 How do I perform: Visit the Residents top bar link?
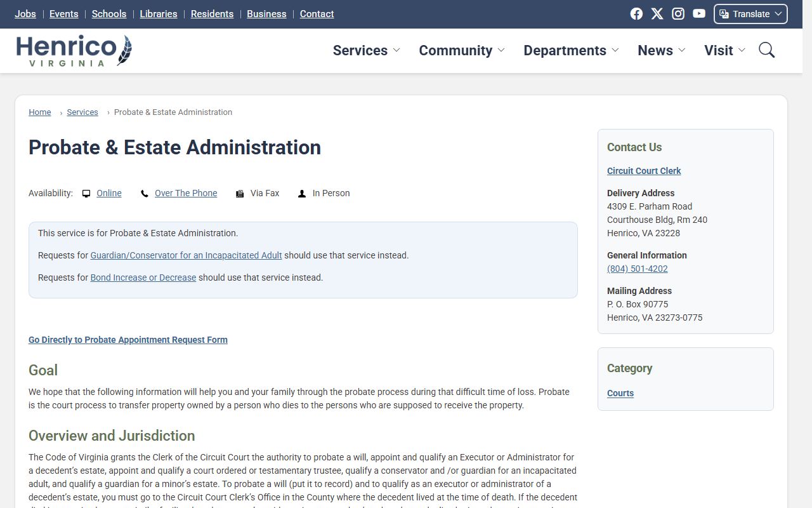(x=212, y=14)
